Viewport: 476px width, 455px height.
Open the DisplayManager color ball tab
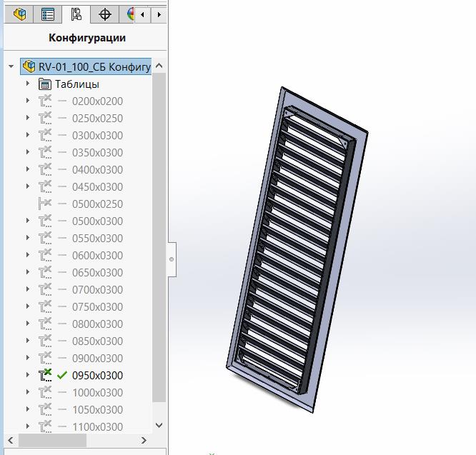tap(130, 14)
